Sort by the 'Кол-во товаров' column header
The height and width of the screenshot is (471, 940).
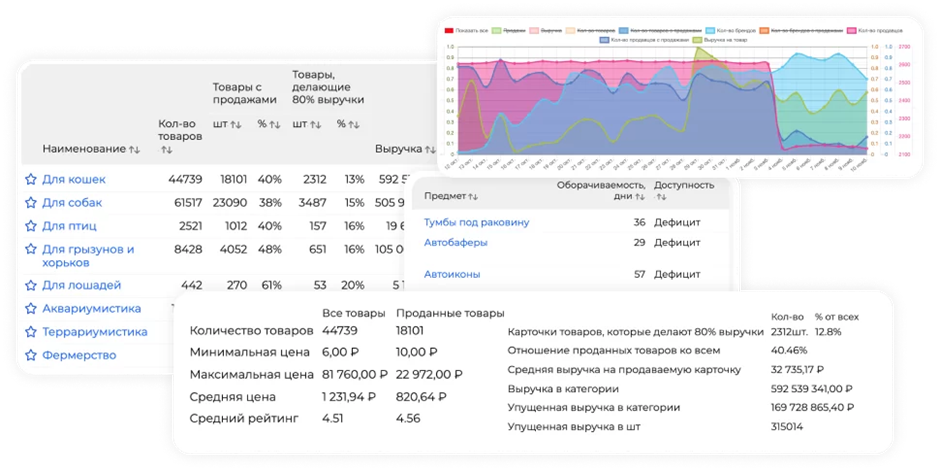(180, 137)
